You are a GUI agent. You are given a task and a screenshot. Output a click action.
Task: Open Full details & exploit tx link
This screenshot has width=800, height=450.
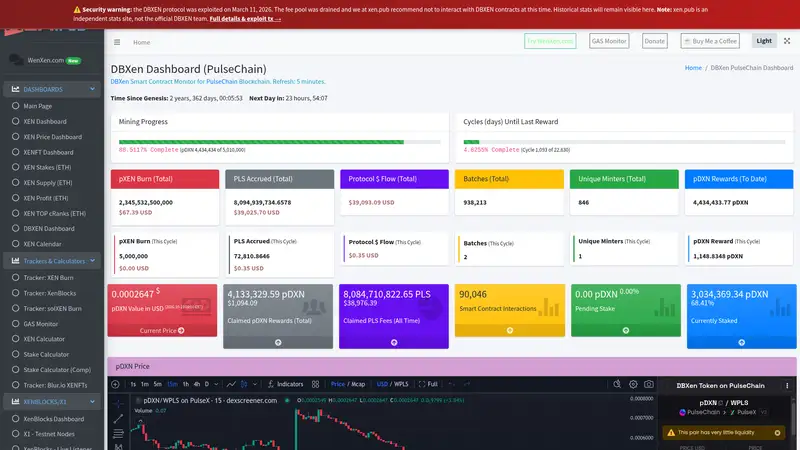(x=245, y=19)
